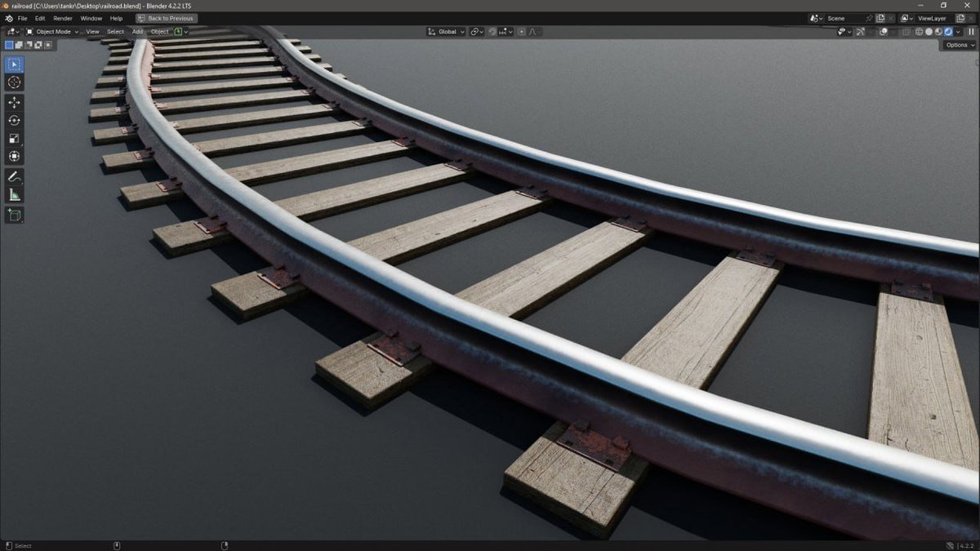The image size is (980, 551).
Task: Activate the Add Cube tool
Action: (13, 216)
